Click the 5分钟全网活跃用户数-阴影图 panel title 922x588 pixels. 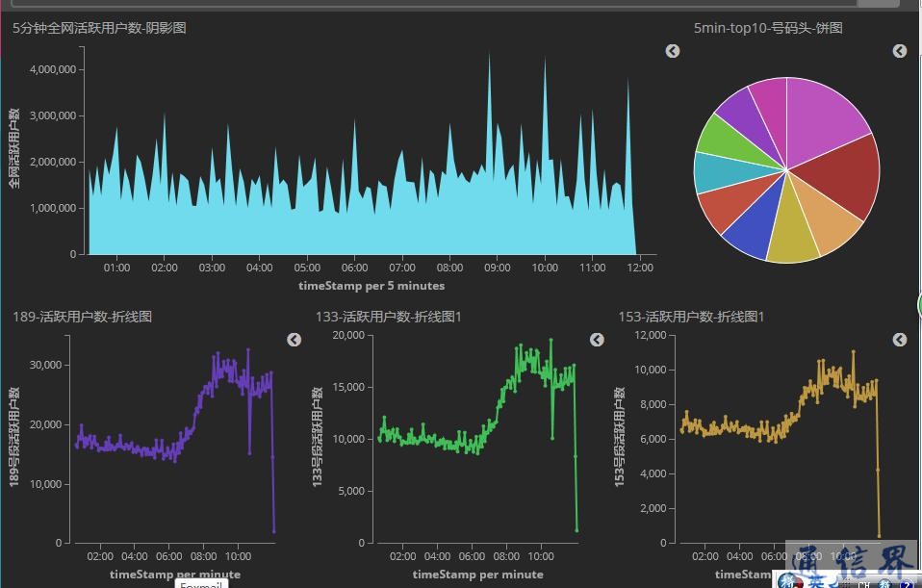tap(100, 28)
